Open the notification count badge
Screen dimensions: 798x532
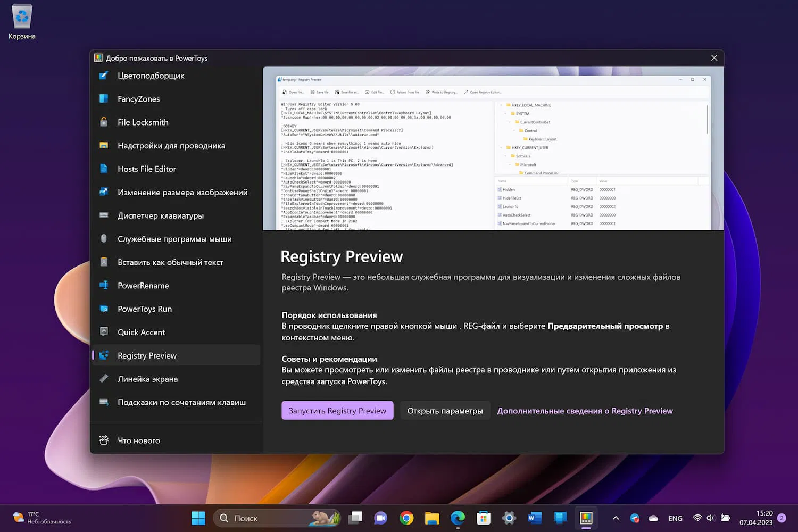point(782,518)
